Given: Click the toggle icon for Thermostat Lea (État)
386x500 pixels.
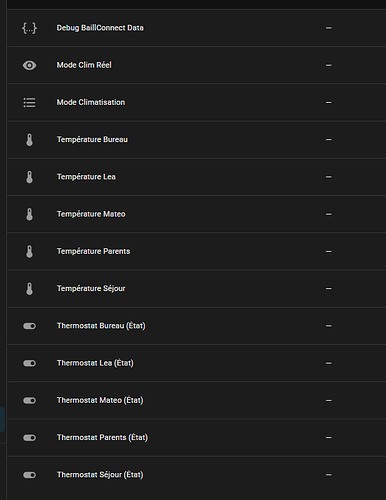Looking at the screenshot, I should coord(29,363).
